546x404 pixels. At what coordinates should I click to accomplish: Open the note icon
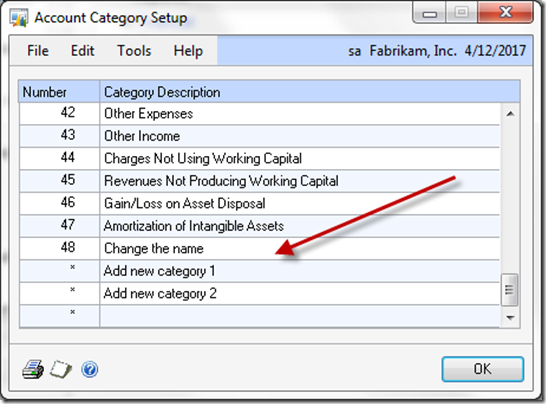[x=61, y=369]
